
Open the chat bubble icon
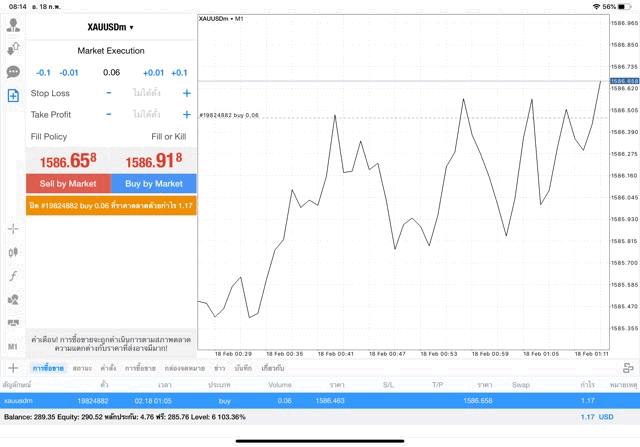[13, 72]
